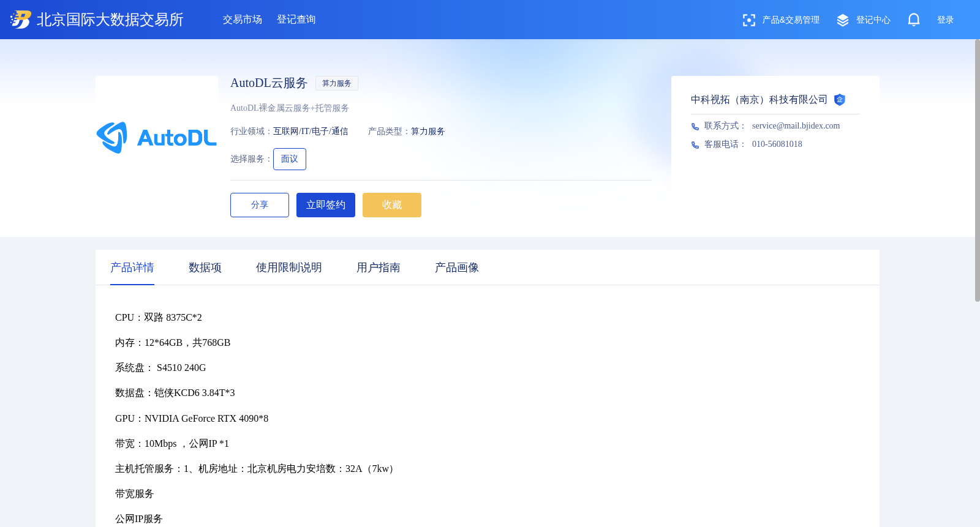Click the 北京国际大数据交易所 site title

click(x=110, y=20)
